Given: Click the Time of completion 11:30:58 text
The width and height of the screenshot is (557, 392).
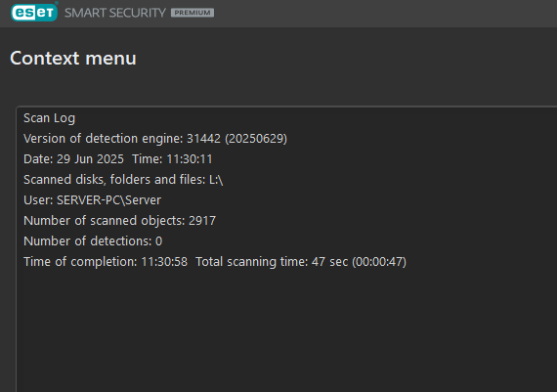Looking at the screenshot, I should (106, 262).
